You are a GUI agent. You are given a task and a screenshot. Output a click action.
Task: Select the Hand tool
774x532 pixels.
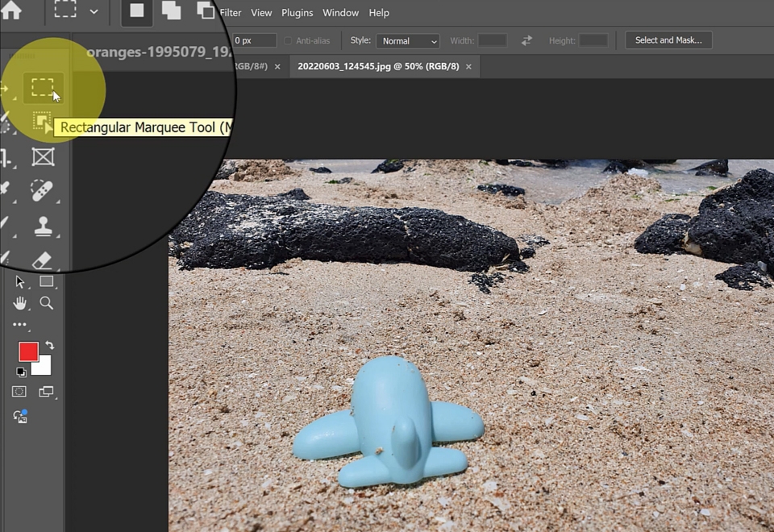(19, 303)
